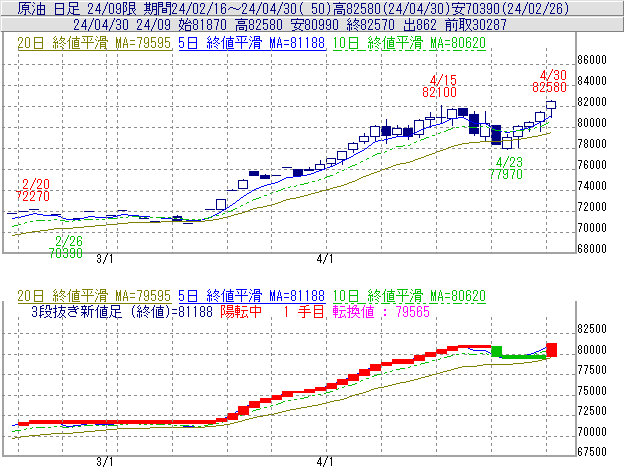The height and width of the screenshot is (475, 624).
Task: Click the 4/30 82580 high label
Action: [x=550, y=81]
